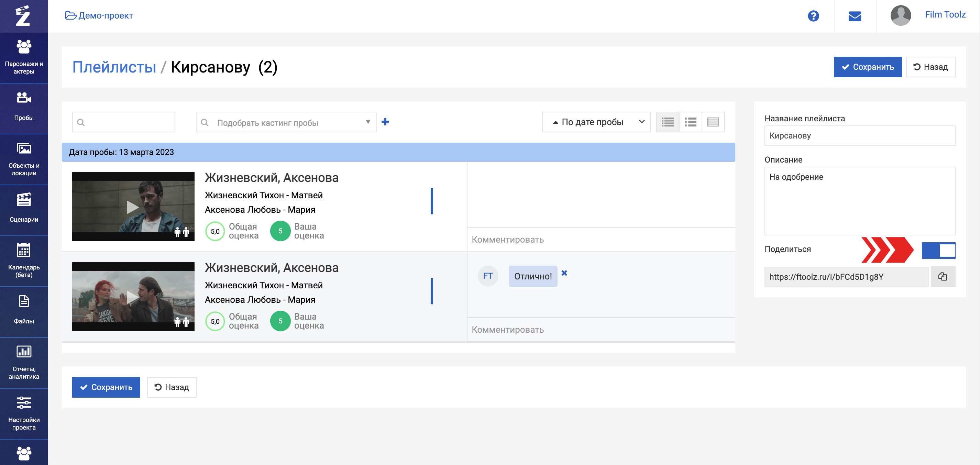Edit the Название плейлиста field Кирсанову
Screen dimensions: 980x465
(860, 136)
